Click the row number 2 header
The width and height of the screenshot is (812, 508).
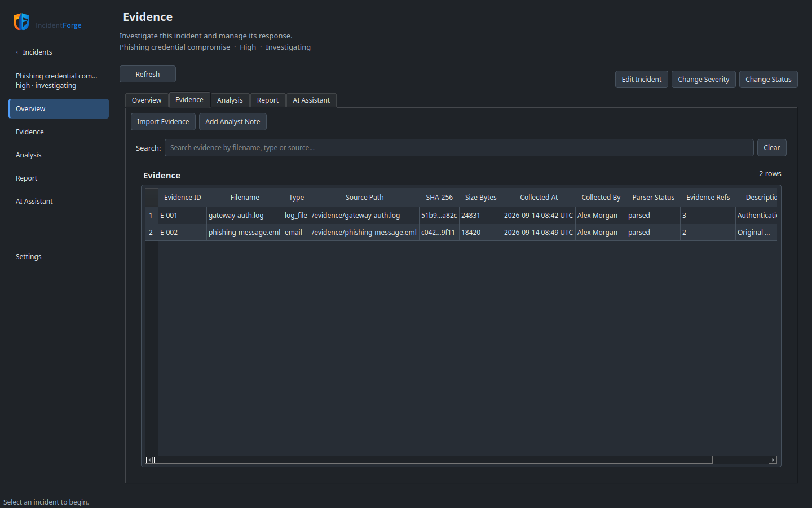(x=151, y=232)
